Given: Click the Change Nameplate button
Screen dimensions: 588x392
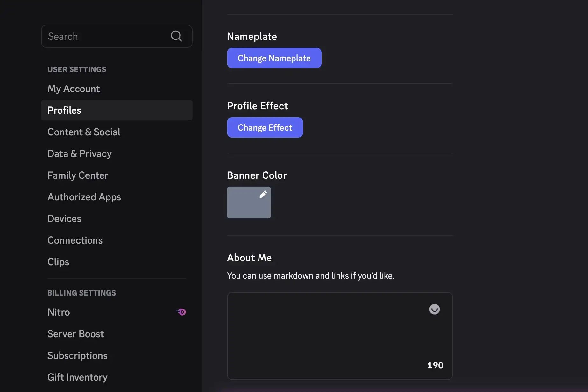Looking at the screenshot, I should [x=274, y=58].
